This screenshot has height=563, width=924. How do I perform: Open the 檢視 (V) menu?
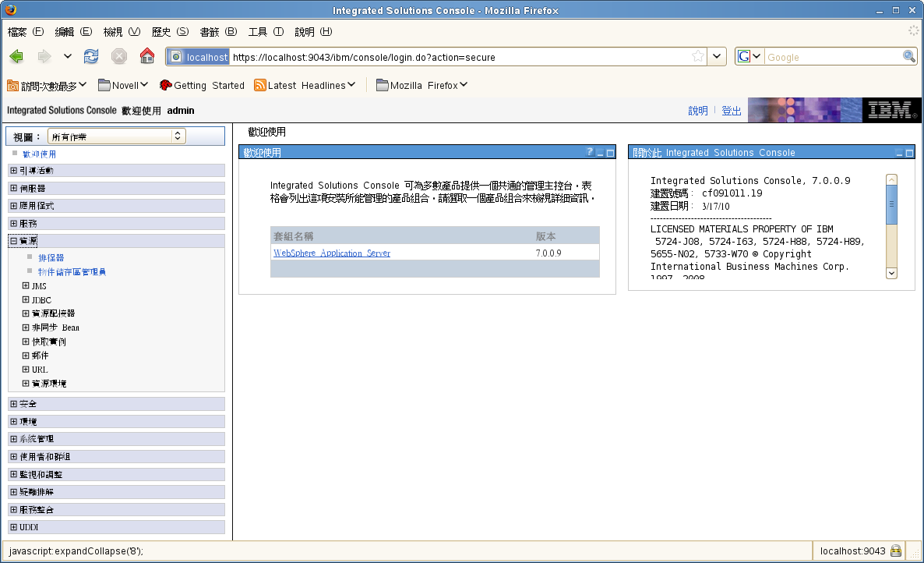click(122, 32)
